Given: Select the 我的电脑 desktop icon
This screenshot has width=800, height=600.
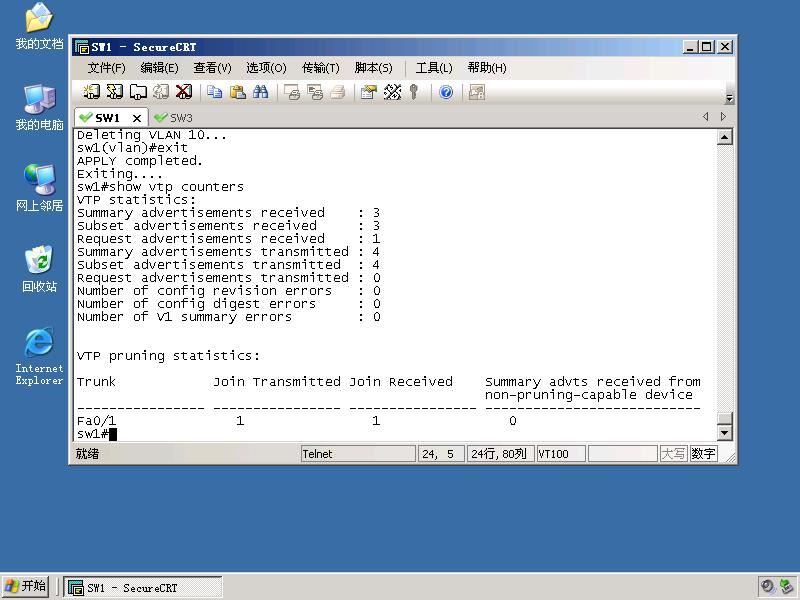Looking at the screenshot, I should pyautogui.click(x=39, y=107).
